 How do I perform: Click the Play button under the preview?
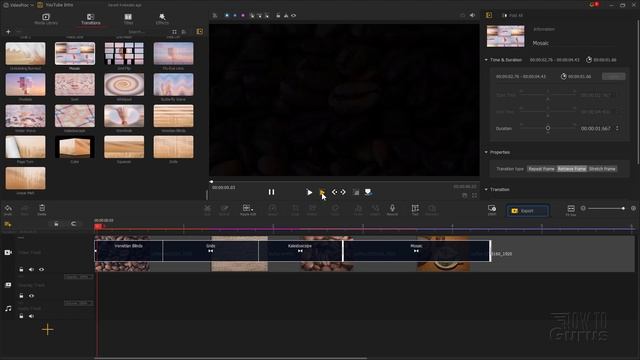click(309, 192)
